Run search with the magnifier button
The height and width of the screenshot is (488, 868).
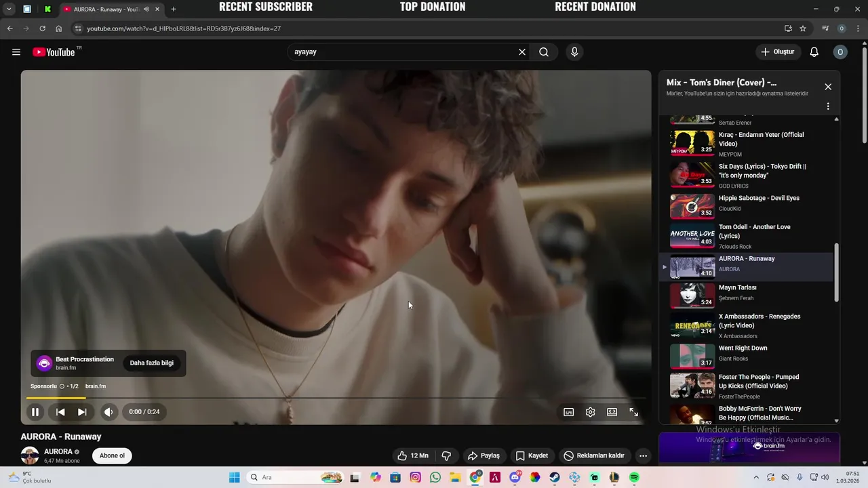pyautogui.click(x=544, y=52)
